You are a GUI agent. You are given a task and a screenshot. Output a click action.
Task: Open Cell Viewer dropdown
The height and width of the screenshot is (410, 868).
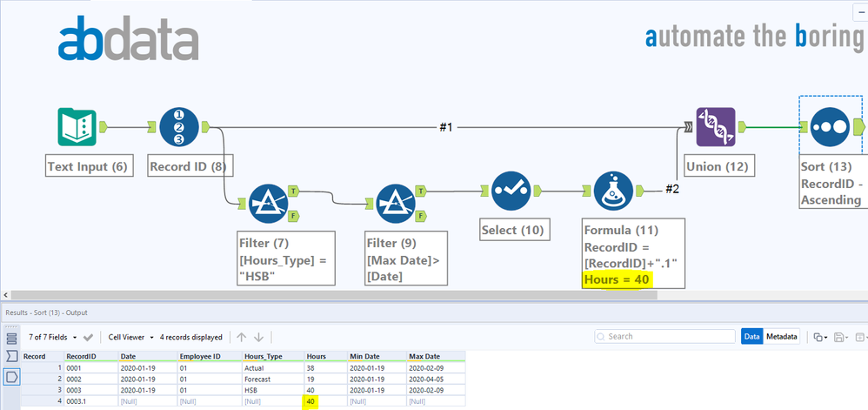[x=130, y=337]
